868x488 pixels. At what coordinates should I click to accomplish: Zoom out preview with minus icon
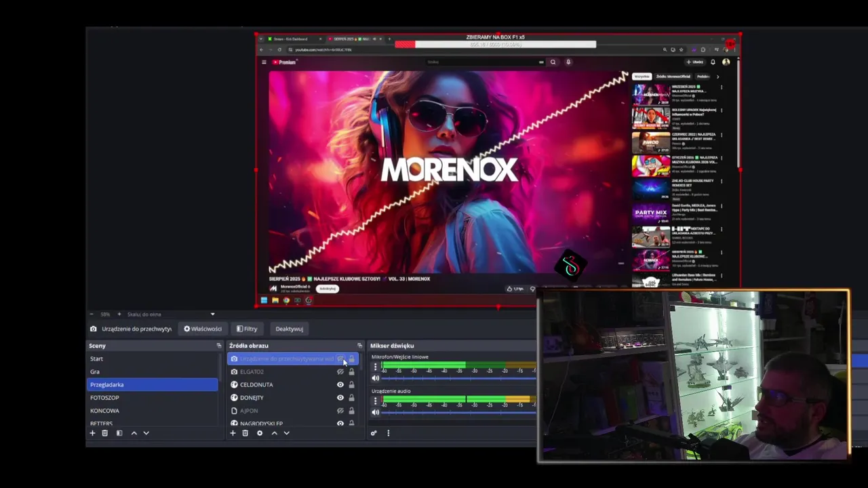tap(92, 314)
